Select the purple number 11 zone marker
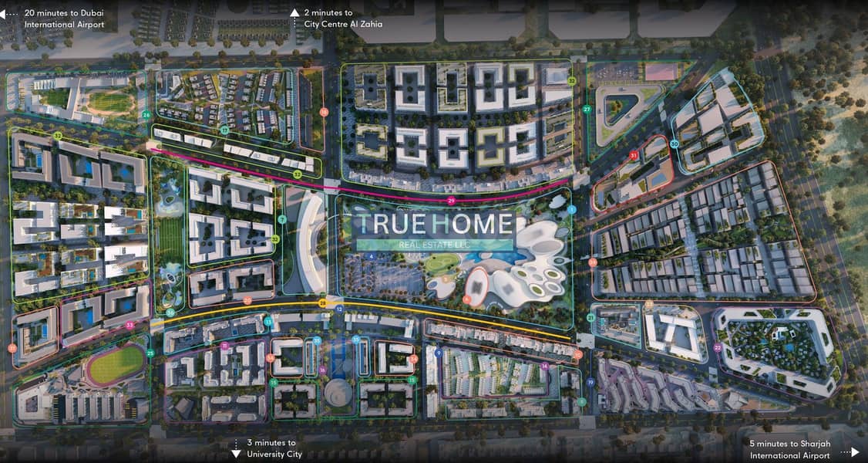 pyautogui.click(x=224, y=346)
